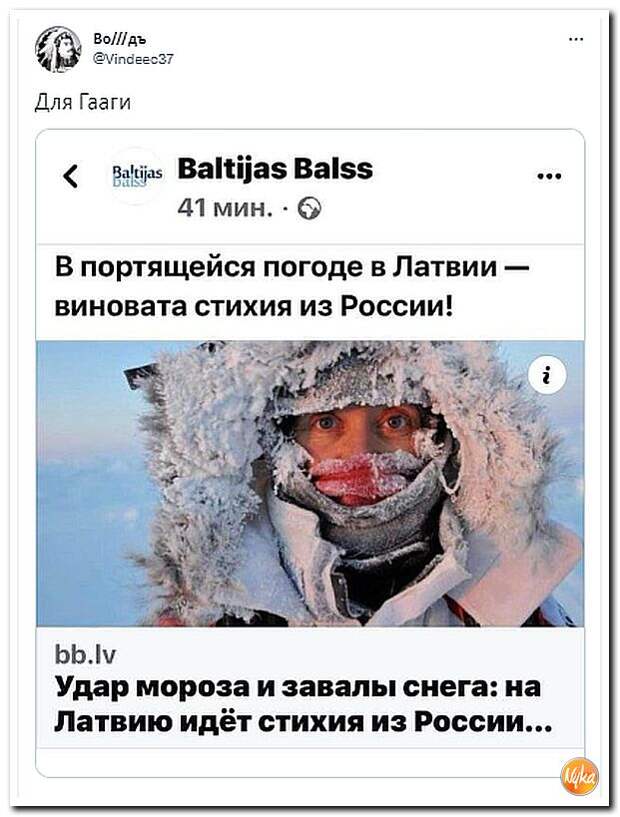The width and height of the screenshot is (620, 817).
Task: Open the bb.lv domain link
Action: 85,654
